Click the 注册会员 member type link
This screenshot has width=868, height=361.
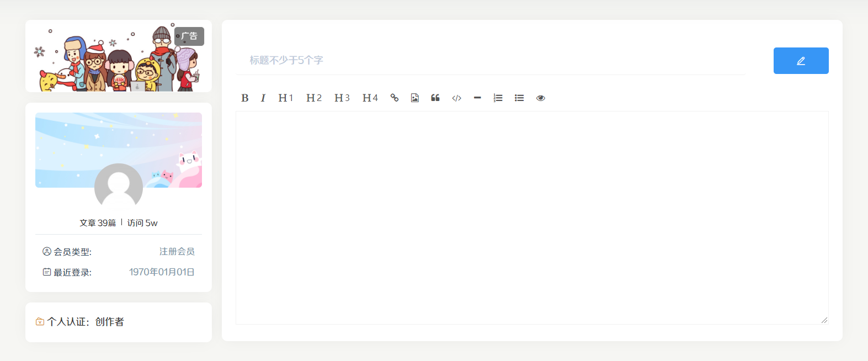[x=177, y=252]
